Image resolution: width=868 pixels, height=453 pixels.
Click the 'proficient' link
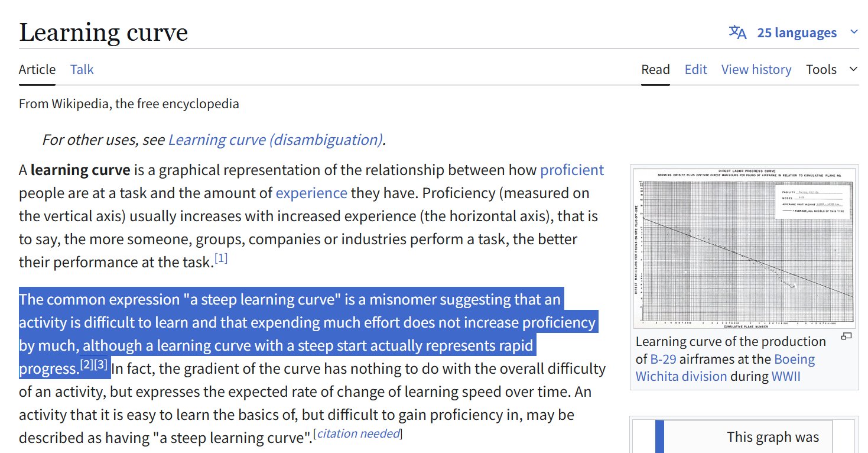pyautogui.click(x=571, y=170)
